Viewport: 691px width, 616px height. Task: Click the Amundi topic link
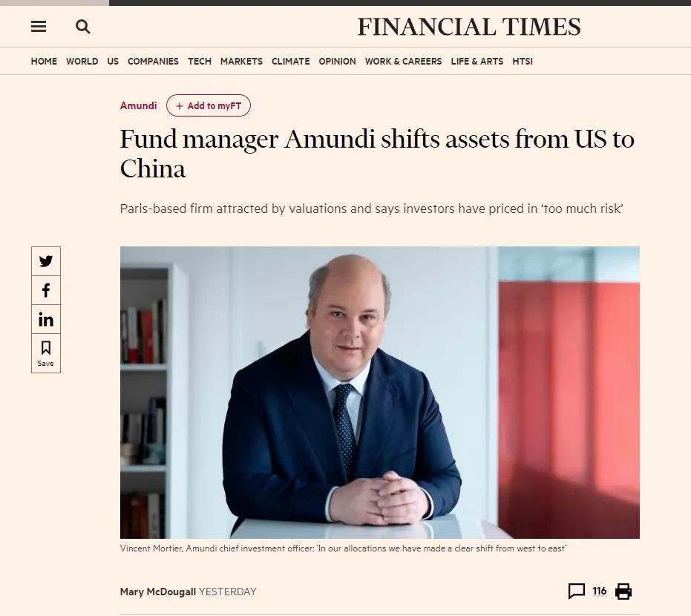point(139,106)
